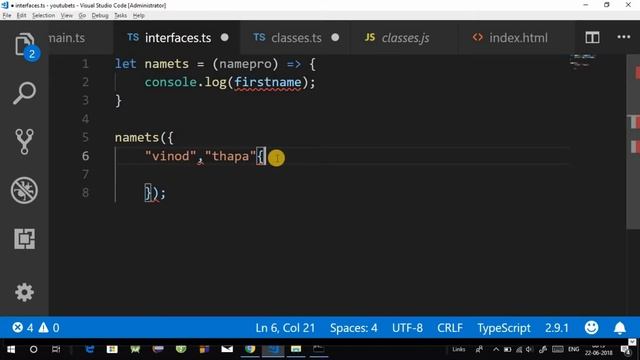Open the Source Control view icon
The height and width of the screenshot is (360, 640).
[24, 142]
